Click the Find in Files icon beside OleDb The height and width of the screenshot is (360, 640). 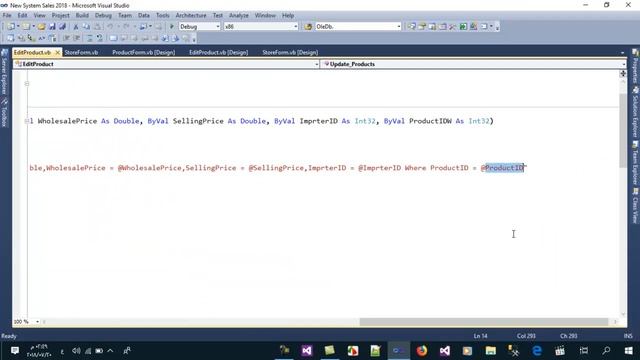(x=308, y=27)
